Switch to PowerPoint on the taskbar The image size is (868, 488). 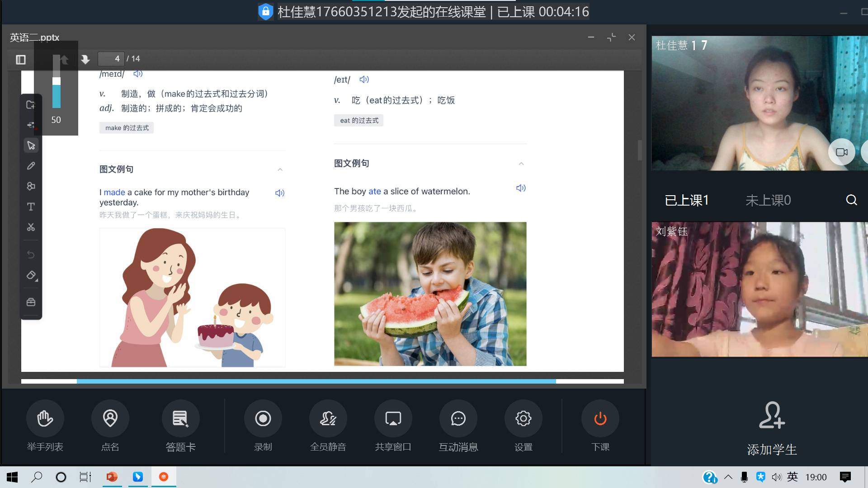[112, 477]
